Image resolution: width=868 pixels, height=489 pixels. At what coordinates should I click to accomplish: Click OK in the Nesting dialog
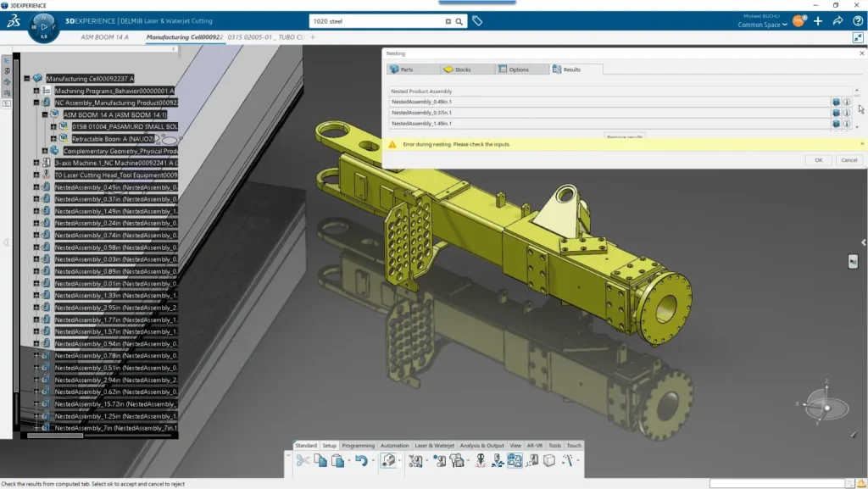(818, 160)
